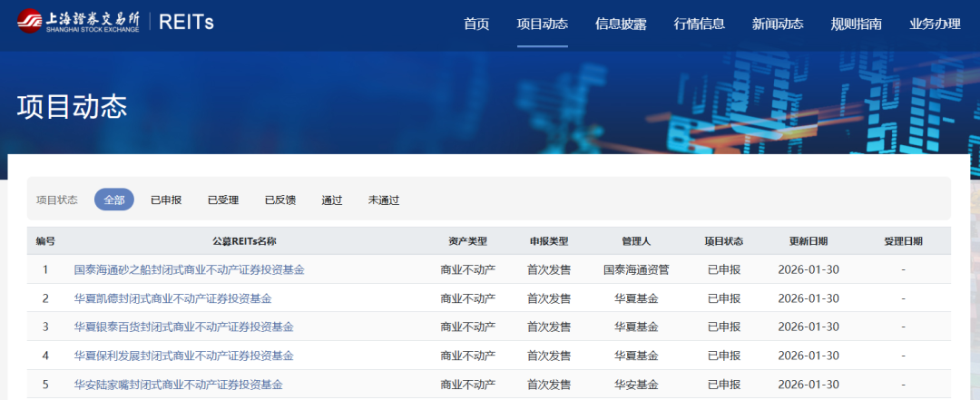Screen dimensions: 980x400
Task: Filter projects by 未通过 status
Action: (384, 200)
